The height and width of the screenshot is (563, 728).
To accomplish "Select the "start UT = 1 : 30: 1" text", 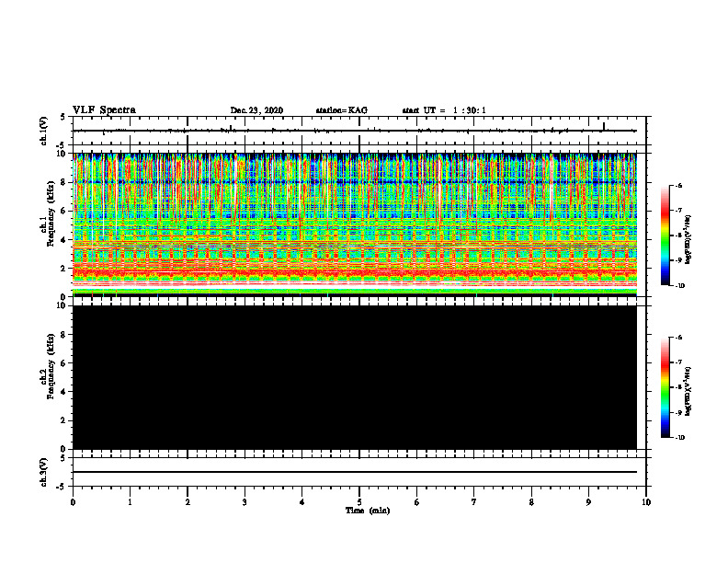I will [x=444, y=110].
